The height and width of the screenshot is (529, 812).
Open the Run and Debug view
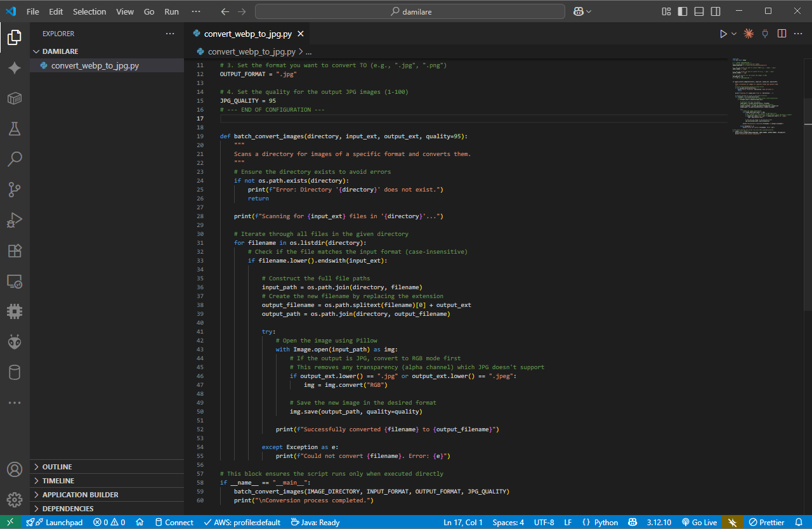15,220
